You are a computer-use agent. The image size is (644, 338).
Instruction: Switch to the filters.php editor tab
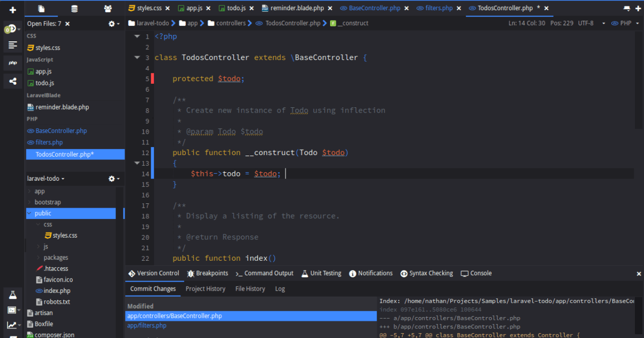coord(439,9)
